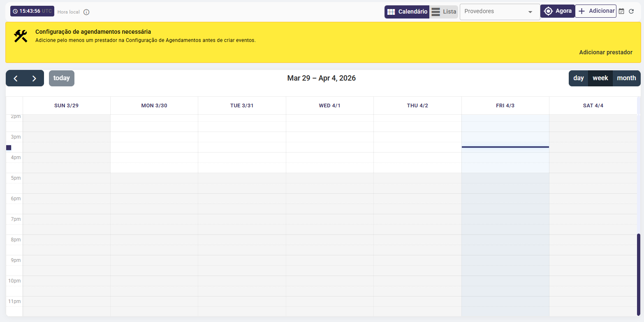Open the Adicionar menu button

(595, 11)
